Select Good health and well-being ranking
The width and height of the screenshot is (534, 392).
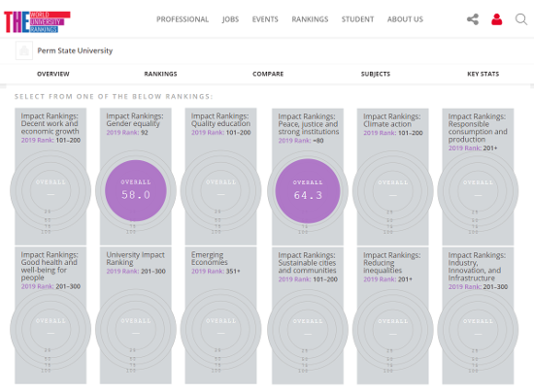(50, 266)
